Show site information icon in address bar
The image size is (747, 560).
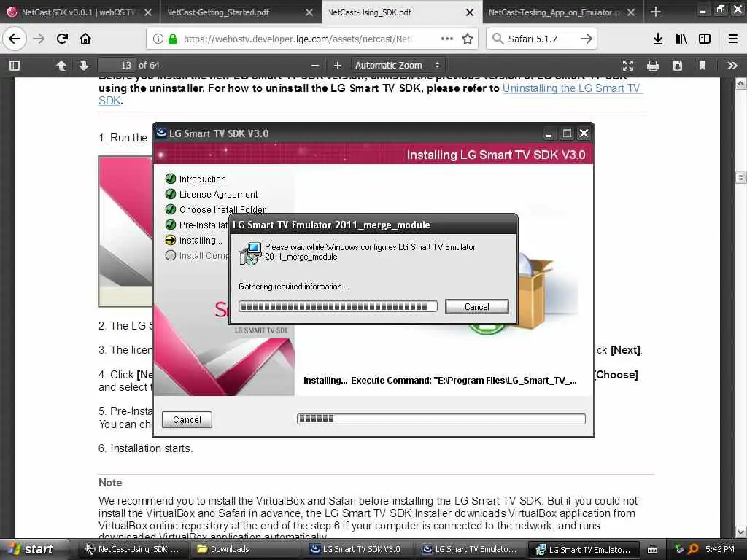tap(158, 39)
